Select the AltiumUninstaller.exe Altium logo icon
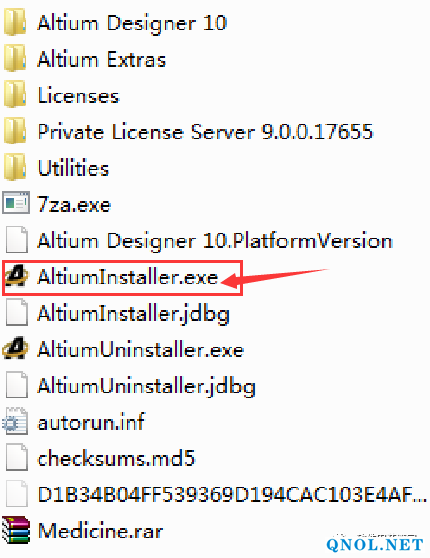Image resolution: width=430 pixels, height=558 pixels. click(x=15, y=349)
